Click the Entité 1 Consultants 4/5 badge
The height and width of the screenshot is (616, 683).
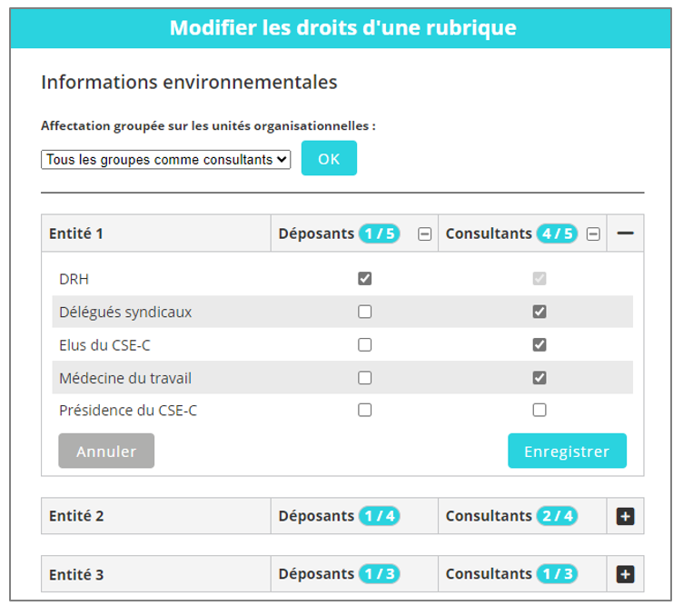557,233
